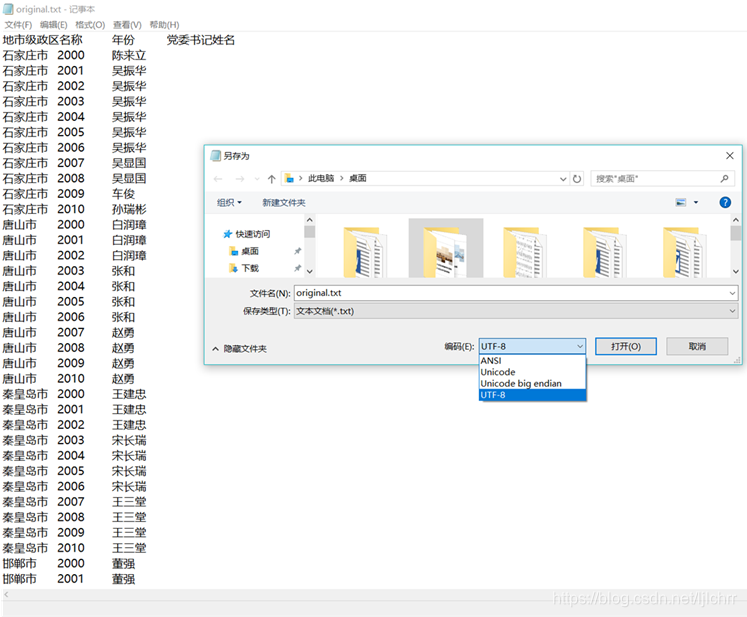The image size is (747, 617).
Task: Click the blue help question mark icon
Action: [725, 202]
